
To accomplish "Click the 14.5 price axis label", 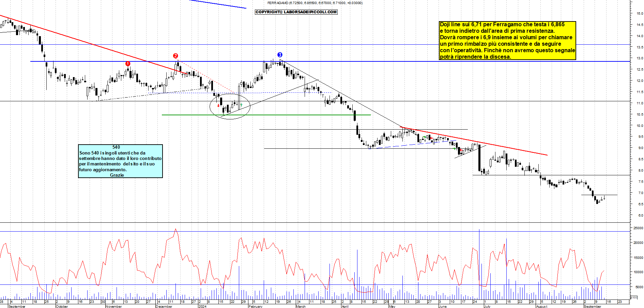I will [x=640, y=25].
